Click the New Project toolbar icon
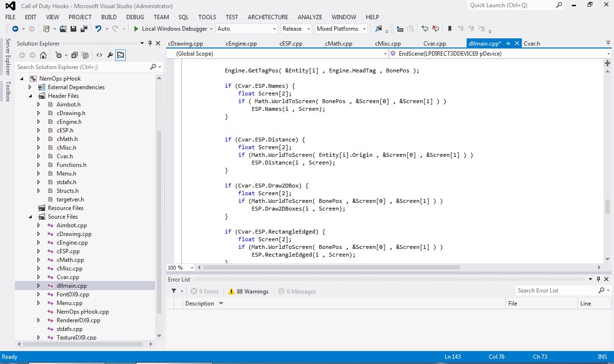The image size is (614, 364). pyautogui.click(x=47, y=29)
